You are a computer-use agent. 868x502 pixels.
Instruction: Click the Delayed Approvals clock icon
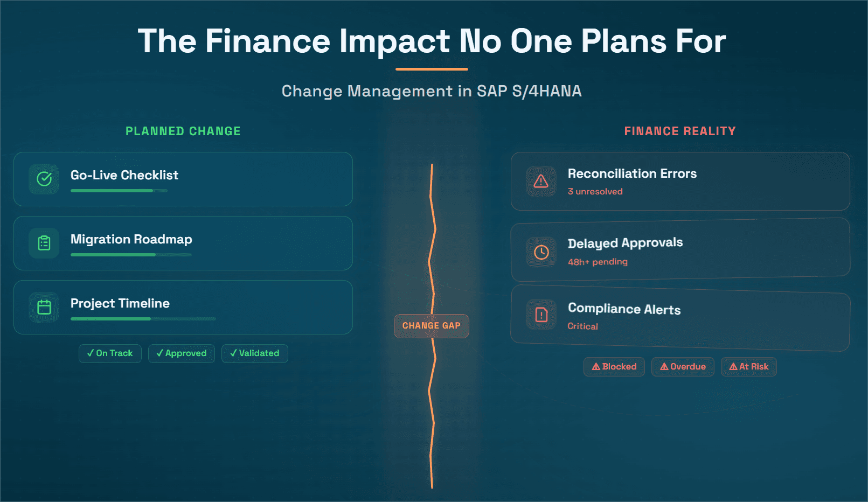click(541, 252)
